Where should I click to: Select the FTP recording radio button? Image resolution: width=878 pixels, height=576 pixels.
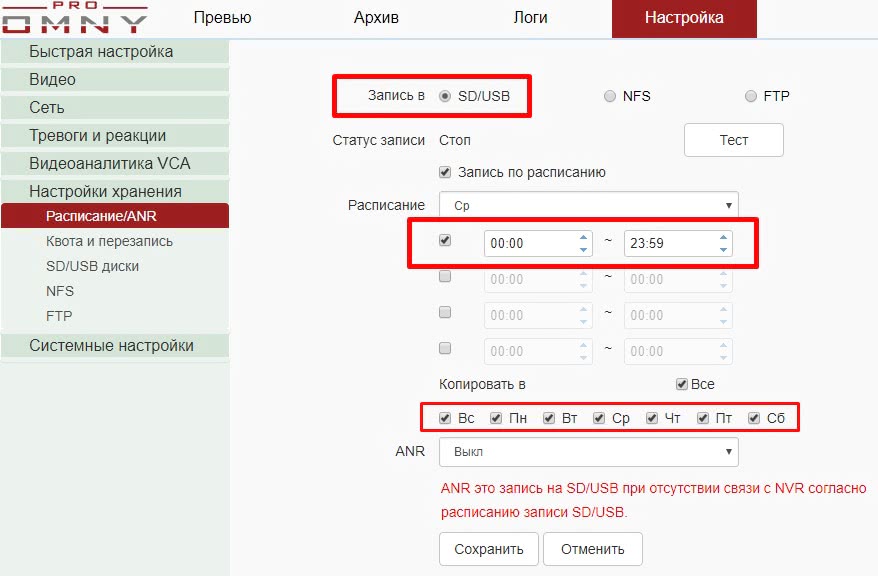point(751,96)
